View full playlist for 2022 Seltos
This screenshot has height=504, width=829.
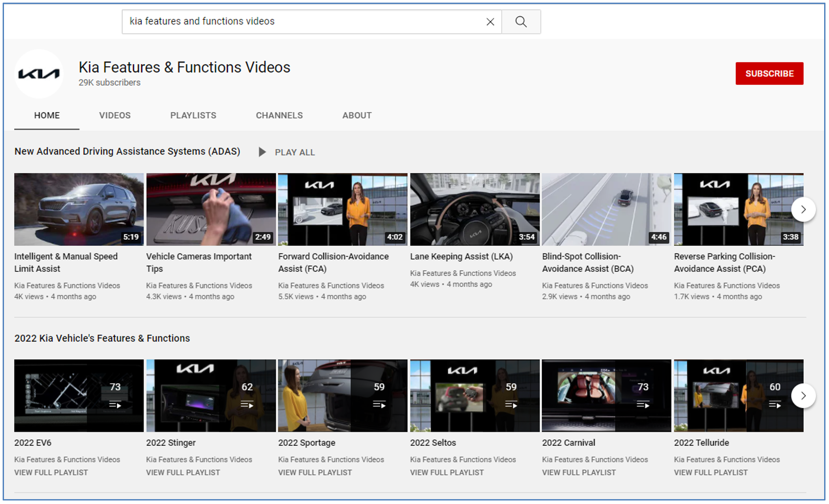(447, 472)
